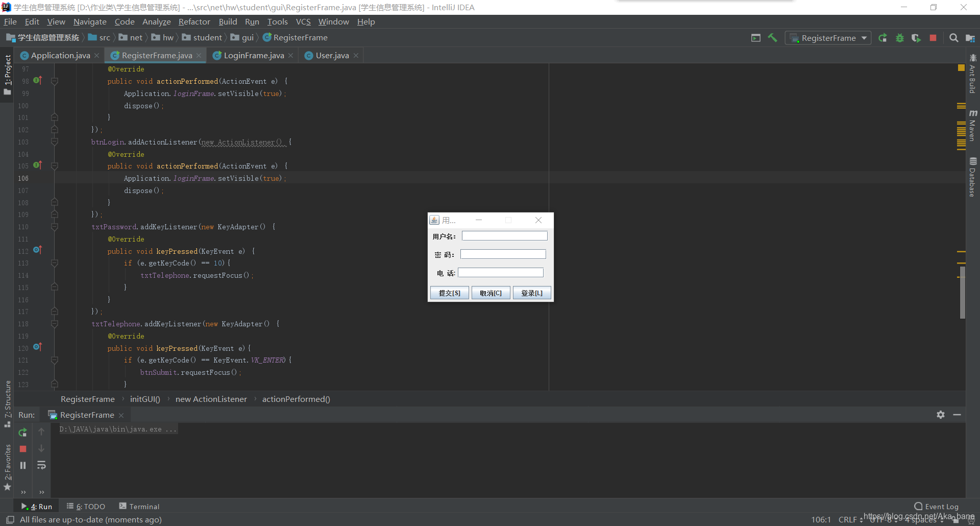Collapse code fold at line 103

point(55,142)
